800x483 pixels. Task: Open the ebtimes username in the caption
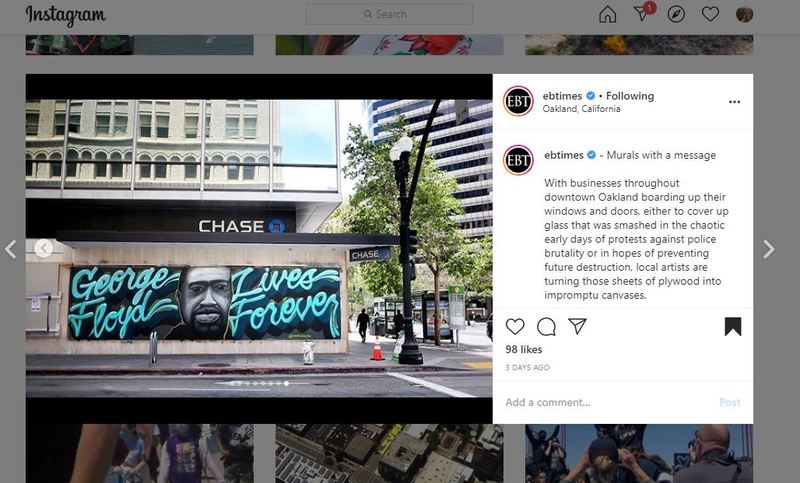(x=563, y=155)
